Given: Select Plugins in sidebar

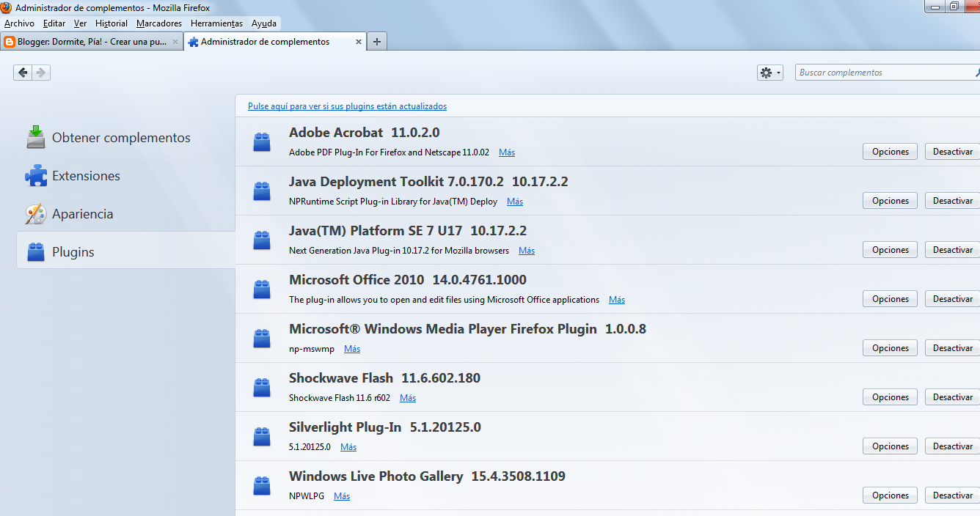Looking at the screenshot, I should coord(125,251).
